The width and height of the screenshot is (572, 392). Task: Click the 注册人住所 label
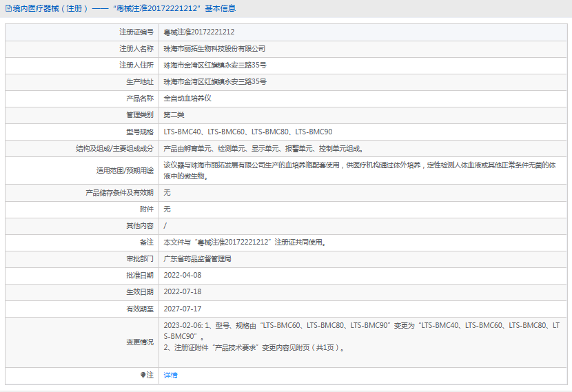[x=136, y=65]
